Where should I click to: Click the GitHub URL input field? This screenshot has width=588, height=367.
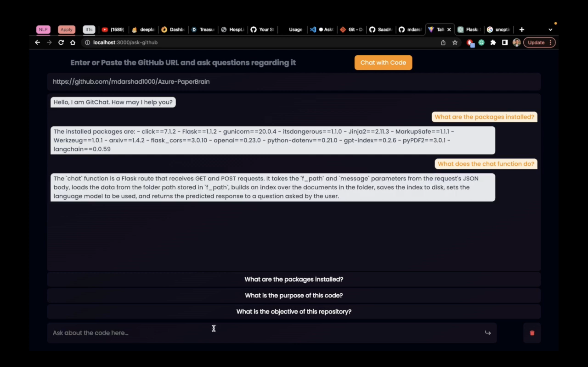tap(294, 82)
